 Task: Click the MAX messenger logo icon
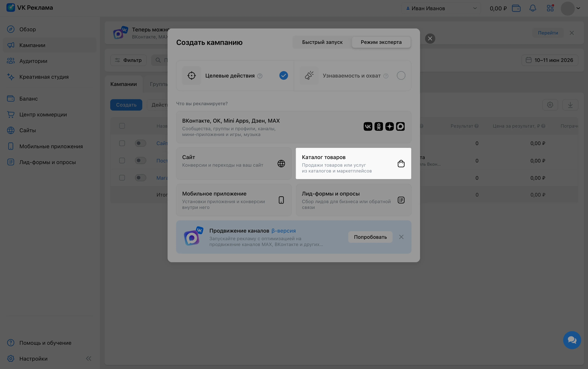[400, 126]
